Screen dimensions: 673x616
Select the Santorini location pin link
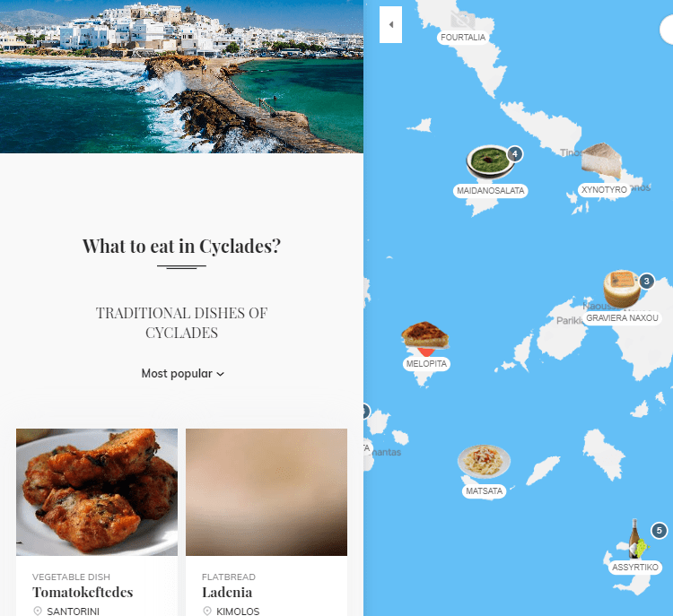pos(66,611)
